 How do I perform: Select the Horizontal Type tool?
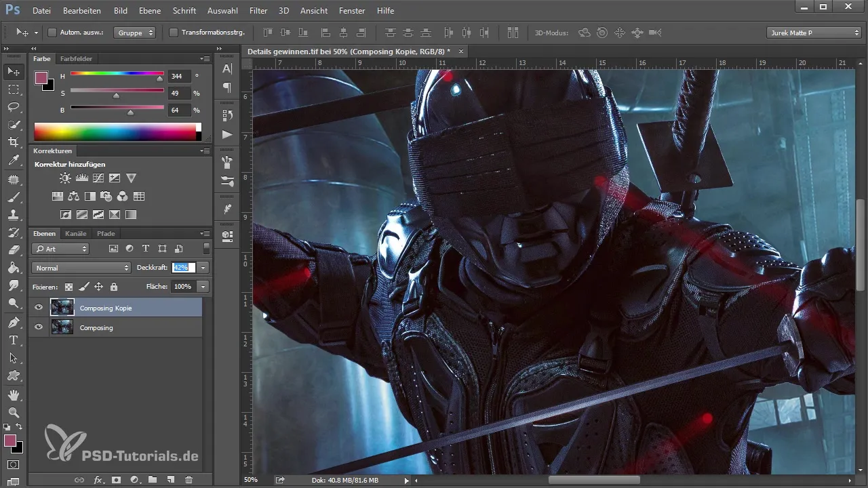13,340
